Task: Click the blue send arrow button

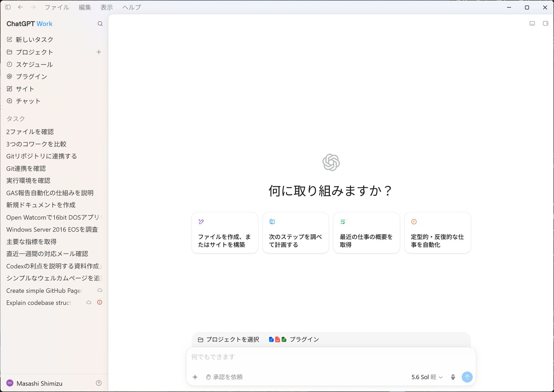Action: 467,377
